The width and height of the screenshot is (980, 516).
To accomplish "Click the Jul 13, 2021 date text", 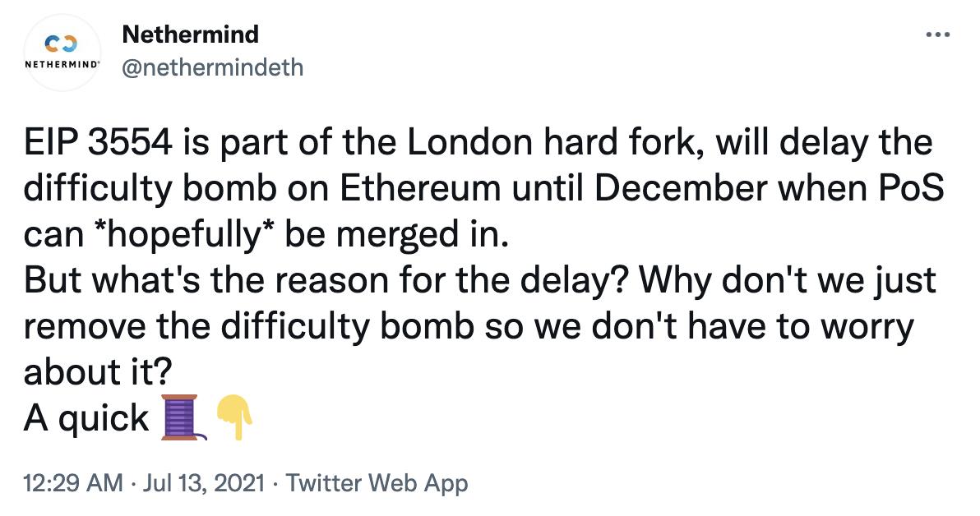I will 201,483.
